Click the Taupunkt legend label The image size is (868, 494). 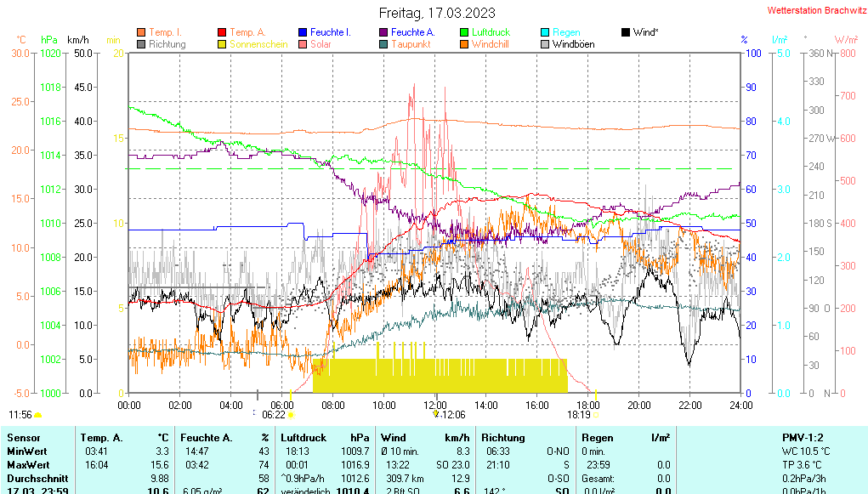click(x=411, y=44)
